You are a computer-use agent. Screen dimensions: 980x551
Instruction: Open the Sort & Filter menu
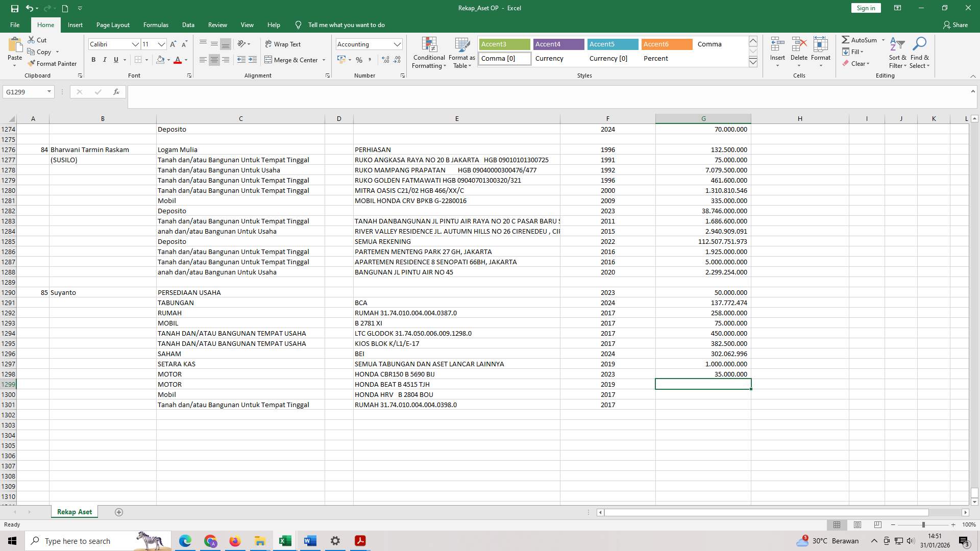[897, 53]
